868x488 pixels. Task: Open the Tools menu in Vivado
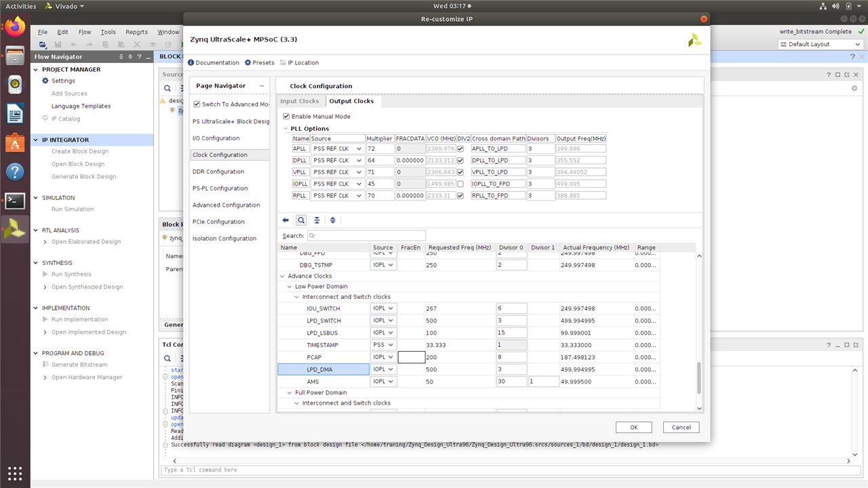tap(108, 32)
